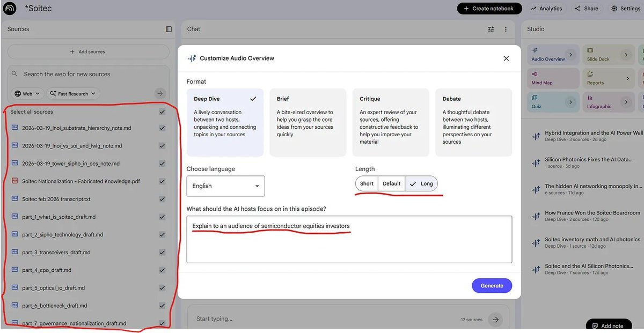Select the Brief format card
The image size is (644, 333).
click(x=308, y=122)
